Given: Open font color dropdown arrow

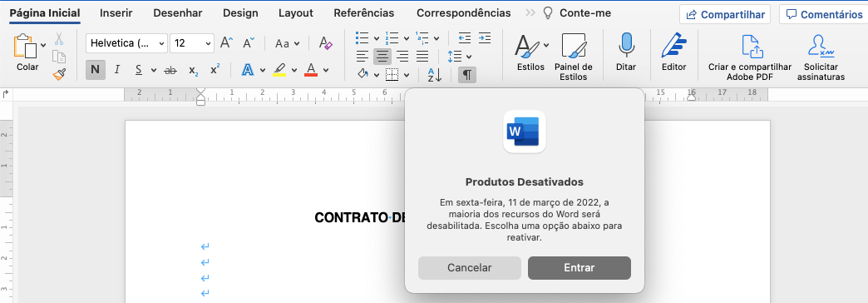Looking at the screenshot, I should click(326, 71).
